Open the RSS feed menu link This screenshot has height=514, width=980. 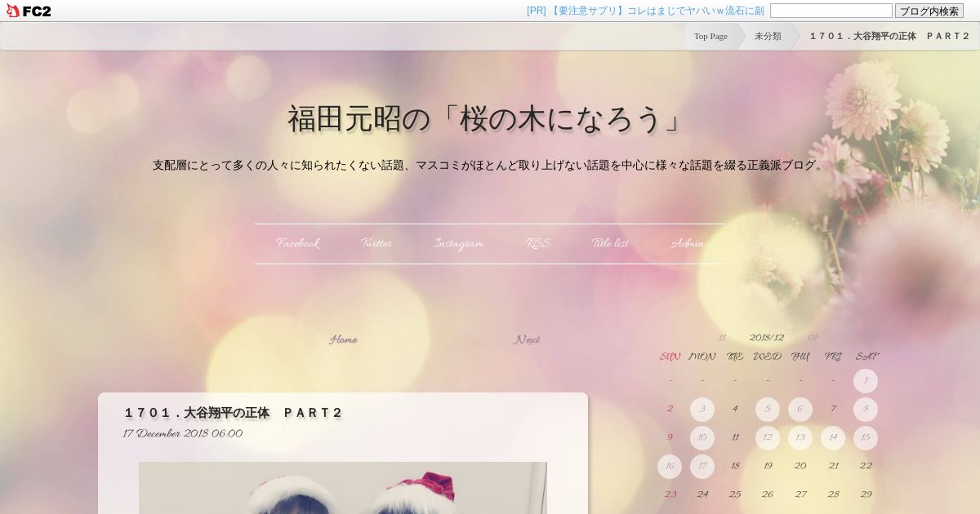(537, 243)
